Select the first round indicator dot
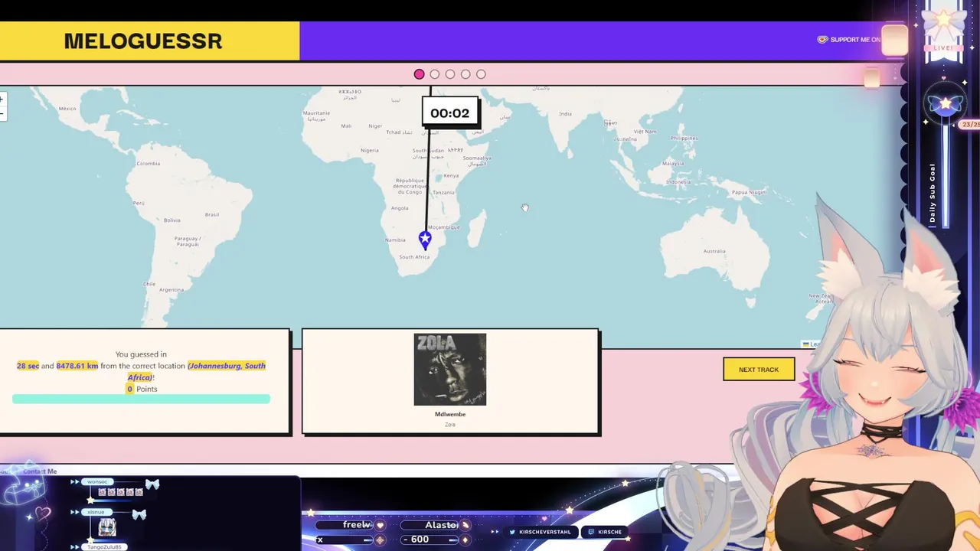 [x=419, y=74]
